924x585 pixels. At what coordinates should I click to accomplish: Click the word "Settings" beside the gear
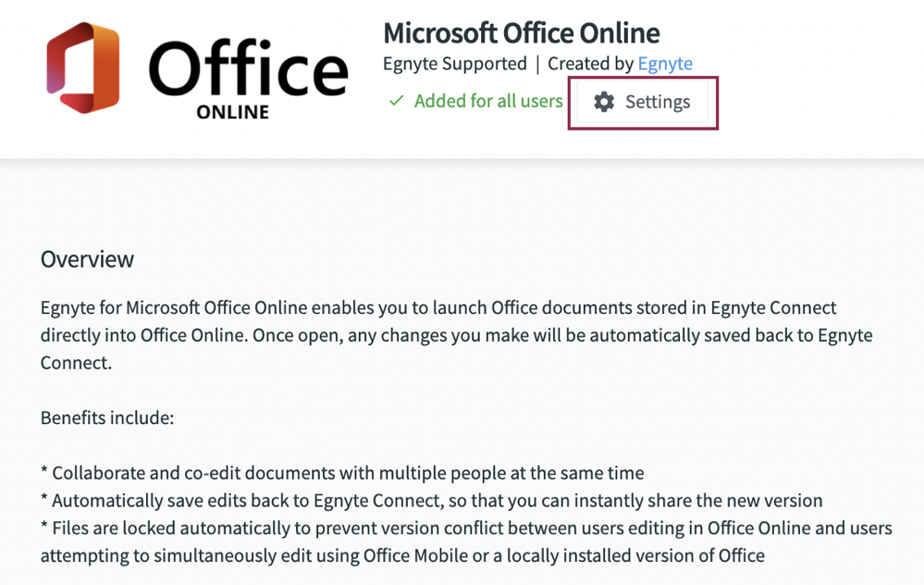point(658,102)
